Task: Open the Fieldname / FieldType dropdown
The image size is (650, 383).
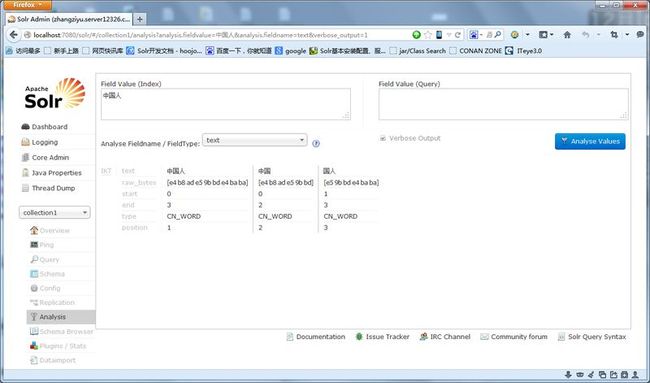Action: tap(255, 140)
